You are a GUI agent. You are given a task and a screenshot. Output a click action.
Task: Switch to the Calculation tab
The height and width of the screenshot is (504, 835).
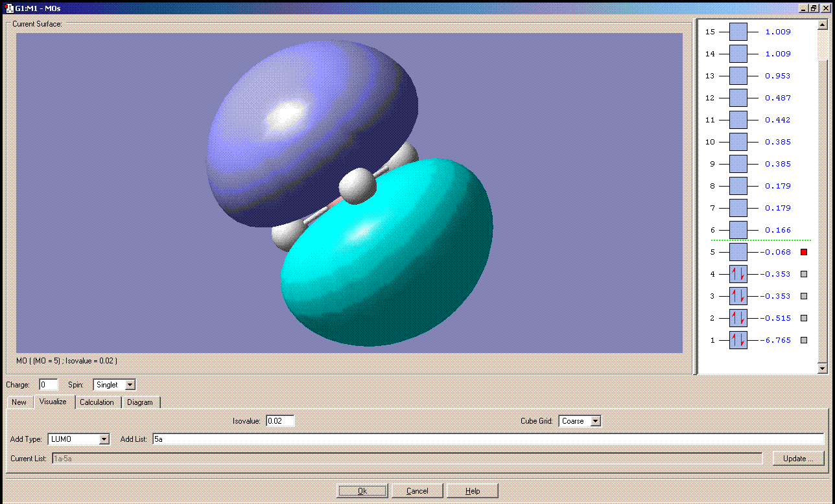97,402
